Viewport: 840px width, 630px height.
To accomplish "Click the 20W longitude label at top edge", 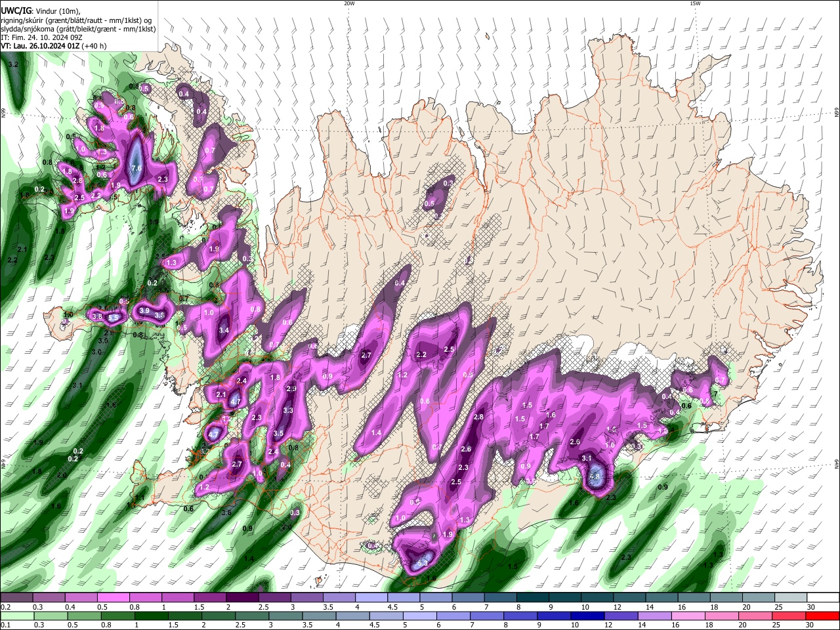I will (349, 3).
